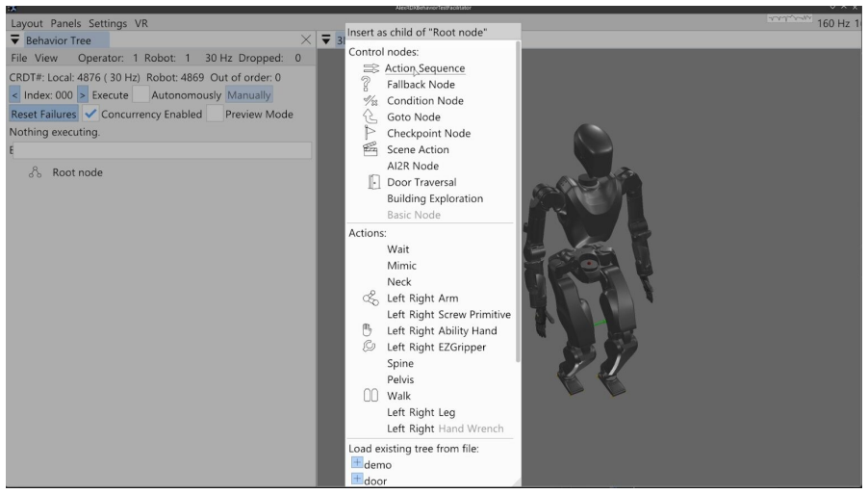Go to previous index with < button
Screen dimensions: 868x494
pos(14,94)
